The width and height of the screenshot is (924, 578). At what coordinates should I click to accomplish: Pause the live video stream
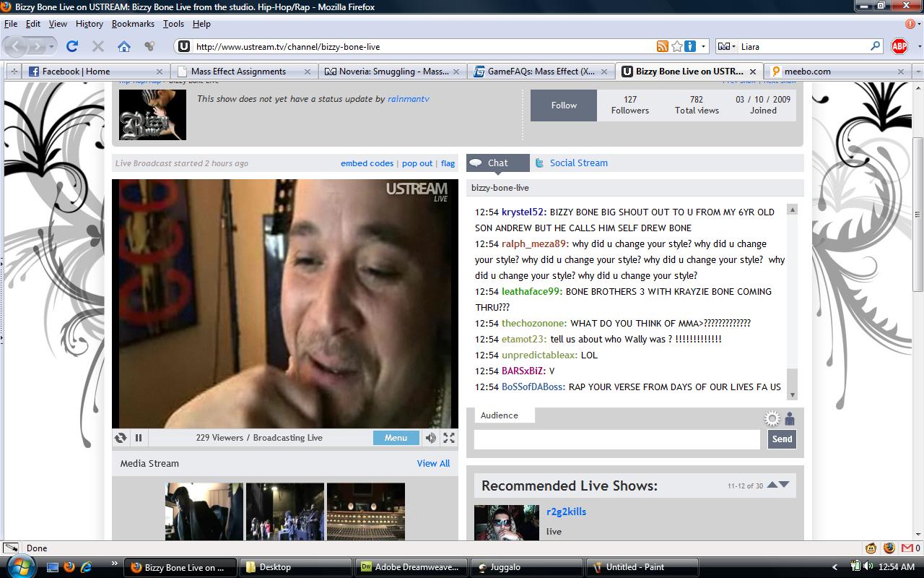(139, 438)
